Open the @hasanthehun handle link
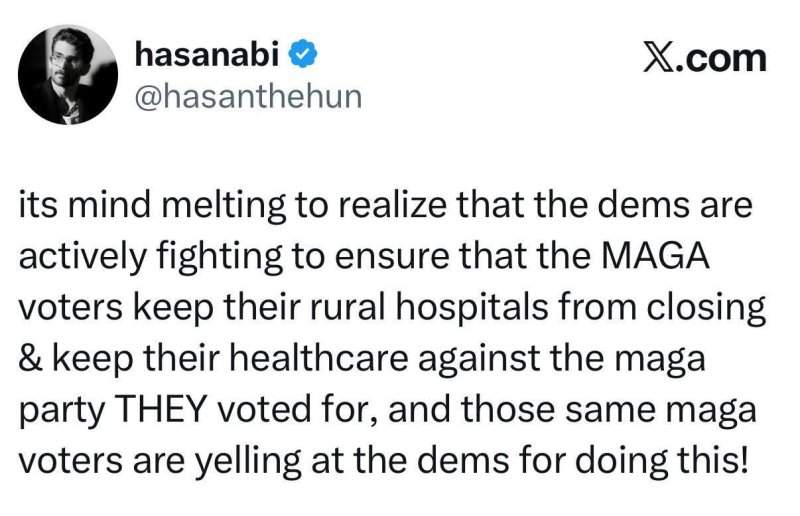800x516 pixels. click(247, 97)
